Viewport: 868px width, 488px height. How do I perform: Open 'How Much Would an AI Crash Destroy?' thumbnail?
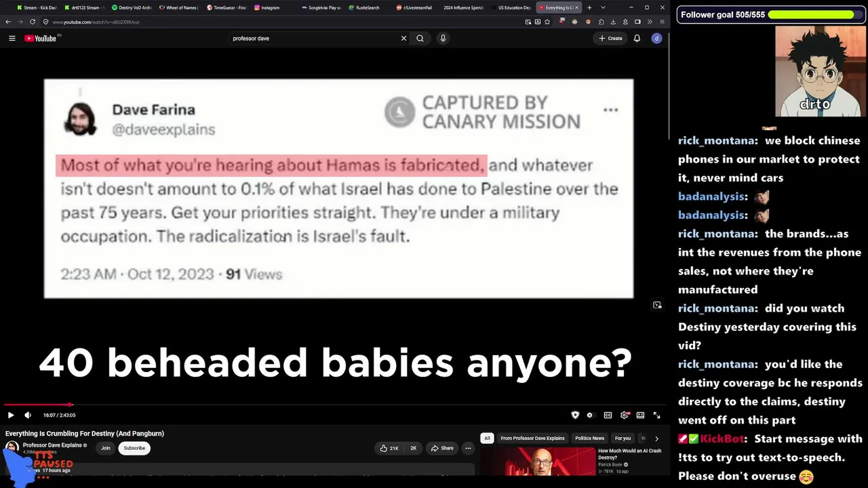click(x=538, y=461)
